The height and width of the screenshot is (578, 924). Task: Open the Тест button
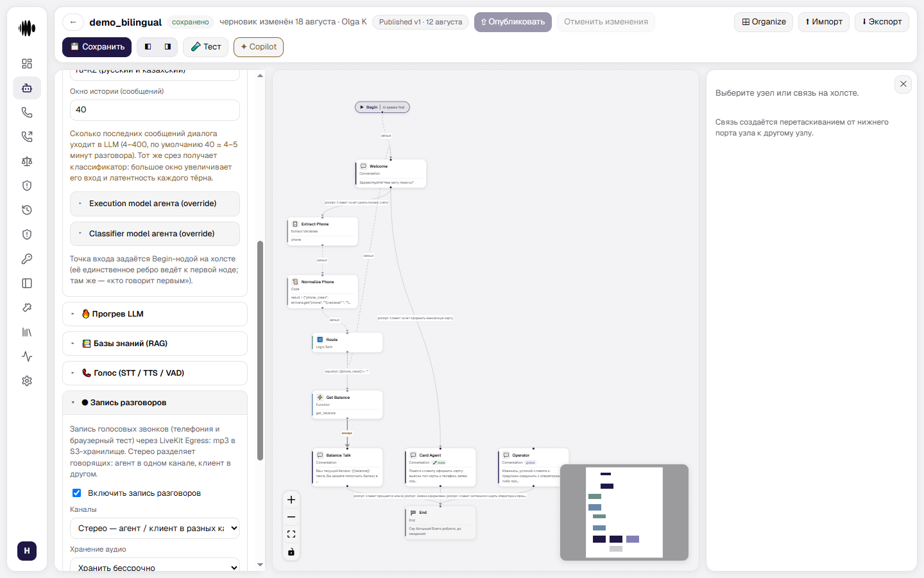pyautogui.click(x=205, y=47)
